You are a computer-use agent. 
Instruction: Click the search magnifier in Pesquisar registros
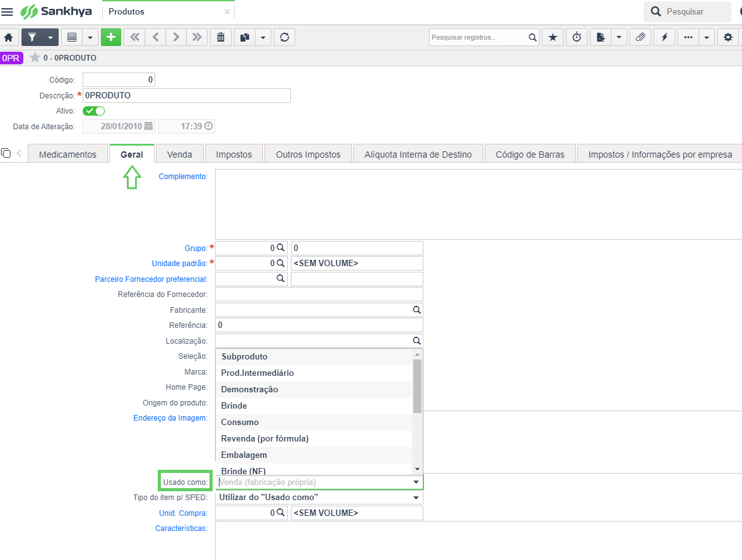533,37
